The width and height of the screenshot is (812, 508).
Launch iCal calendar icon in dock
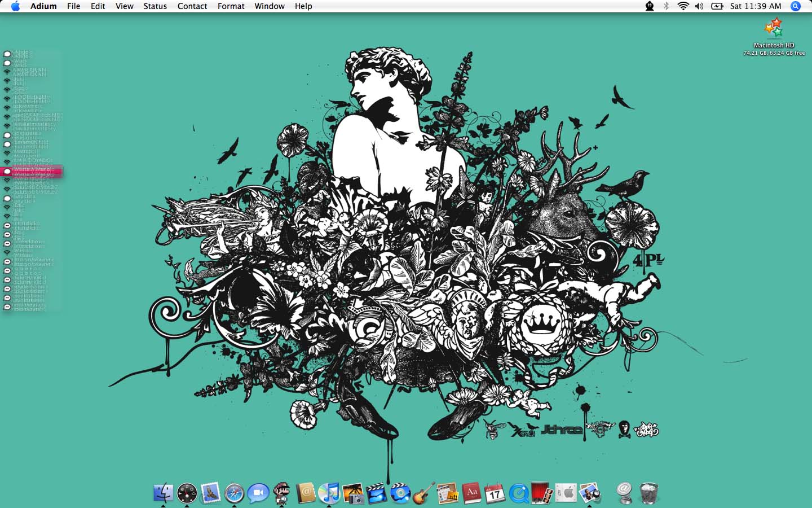click(x=495, y=493)
